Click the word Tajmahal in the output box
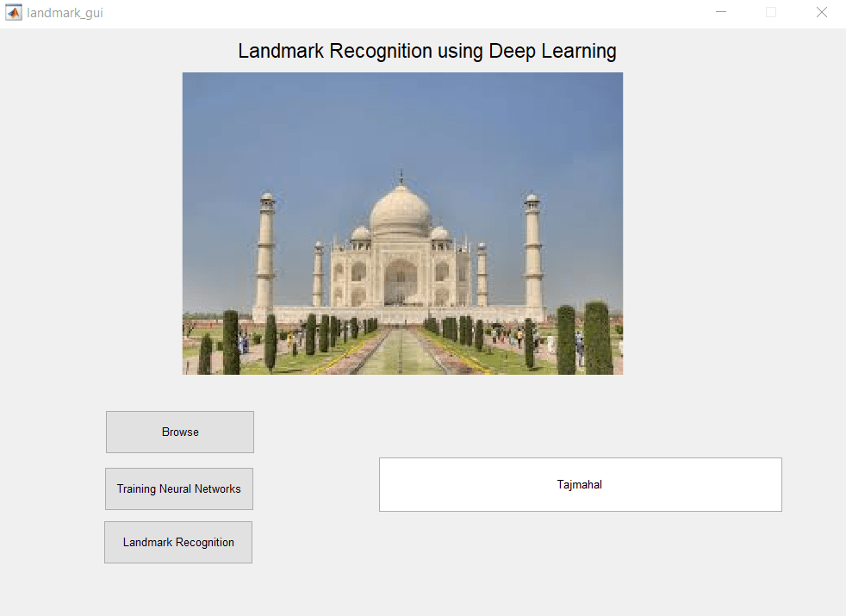This screenshot has width=846, height=616. [580, 484]
